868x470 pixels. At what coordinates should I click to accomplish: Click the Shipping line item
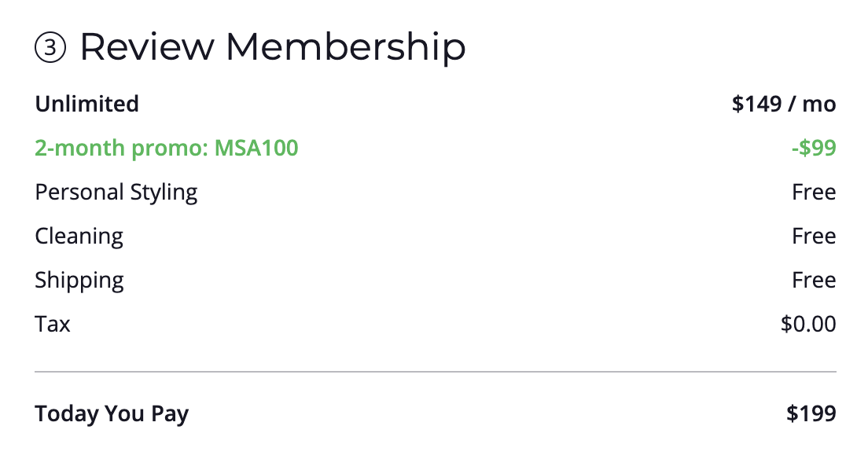click(x=79, y=281)
